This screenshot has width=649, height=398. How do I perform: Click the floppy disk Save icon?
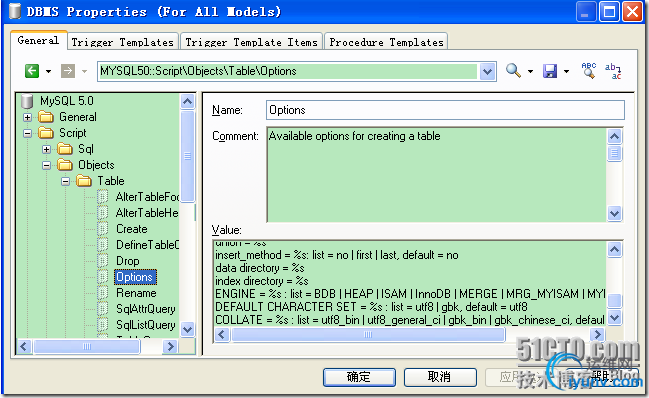[x=550, y=71]
